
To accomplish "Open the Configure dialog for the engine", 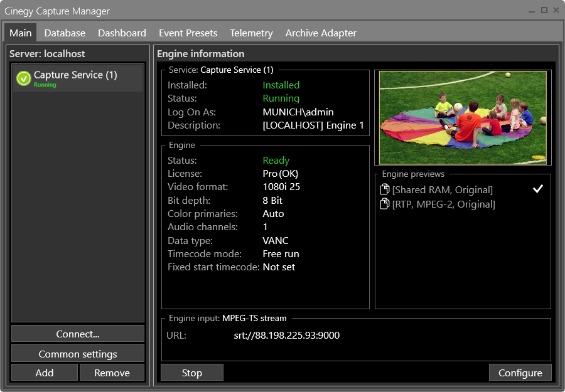I will click(x=520, y=372).
